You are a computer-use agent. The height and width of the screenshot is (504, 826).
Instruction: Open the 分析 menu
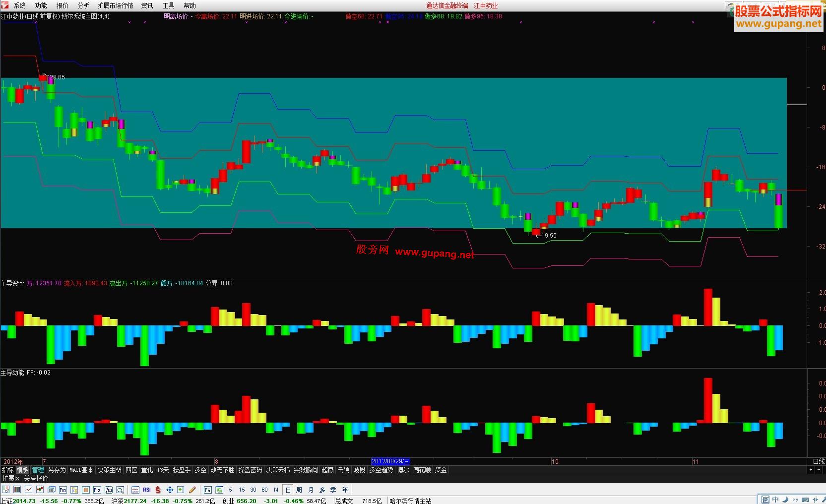[x=84, y=5]
